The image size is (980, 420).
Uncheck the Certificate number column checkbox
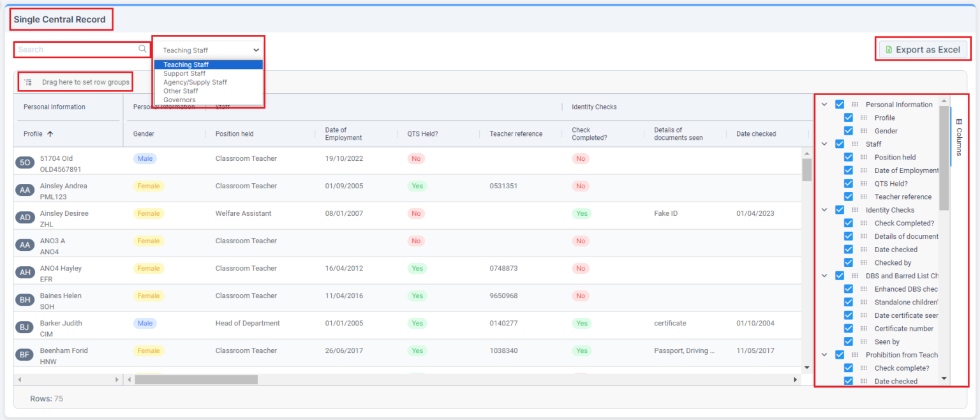(849, 328)
